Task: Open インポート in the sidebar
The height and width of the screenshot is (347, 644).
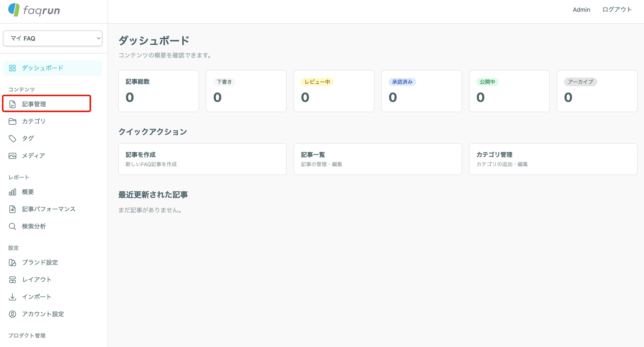Action: point(53,297)
